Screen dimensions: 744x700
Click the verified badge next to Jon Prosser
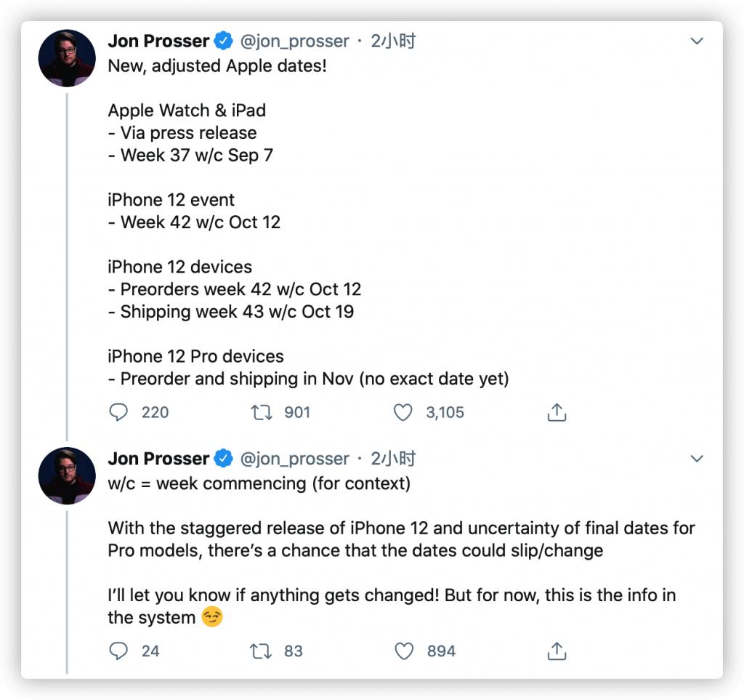click(222, 41)
